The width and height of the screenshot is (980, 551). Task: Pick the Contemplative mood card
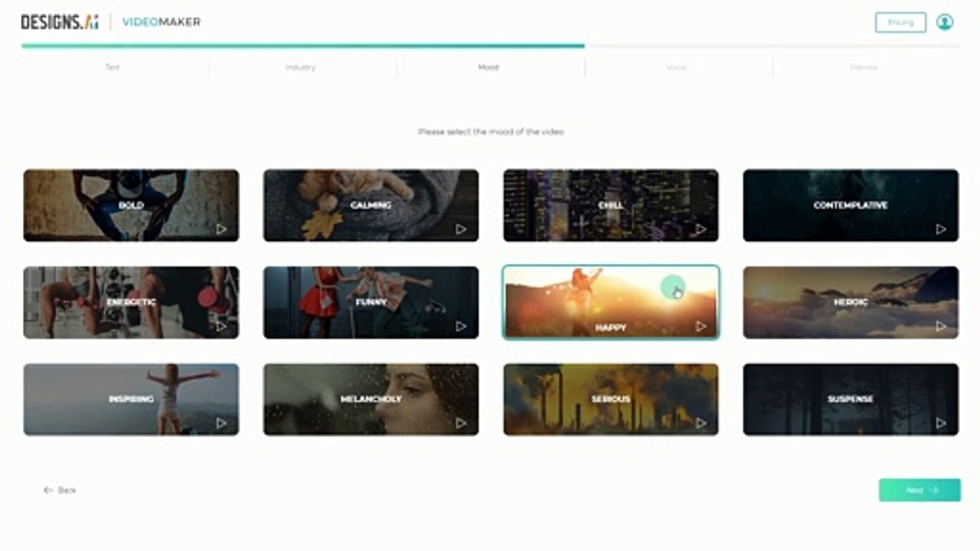point(851,205)
